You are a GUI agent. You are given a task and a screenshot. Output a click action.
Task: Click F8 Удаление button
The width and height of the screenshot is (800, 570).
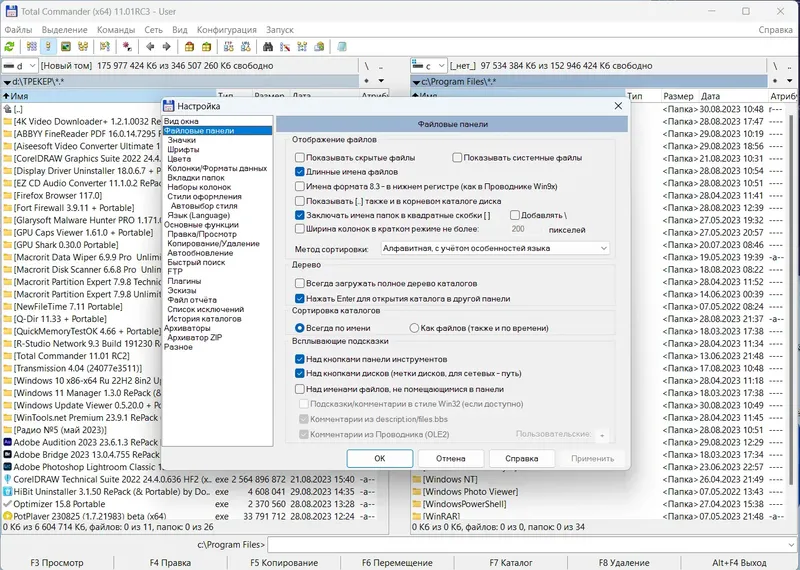tap(623, 563)
